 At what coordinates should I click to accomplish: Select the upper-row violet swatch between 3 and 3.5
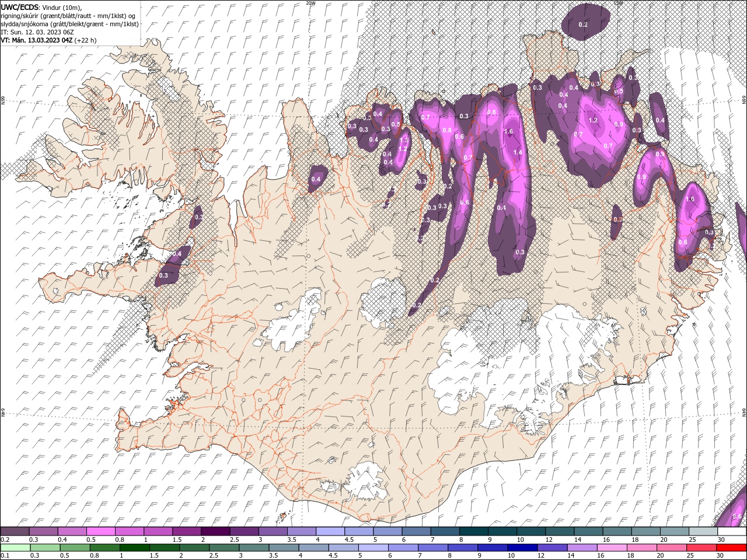[273, 531]
